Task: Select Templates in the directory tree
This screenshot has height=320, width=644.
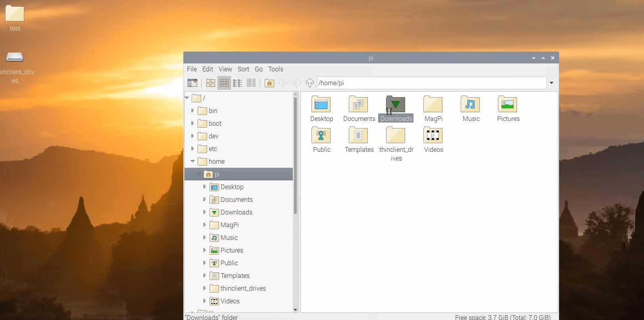Action: coord(235,276)
